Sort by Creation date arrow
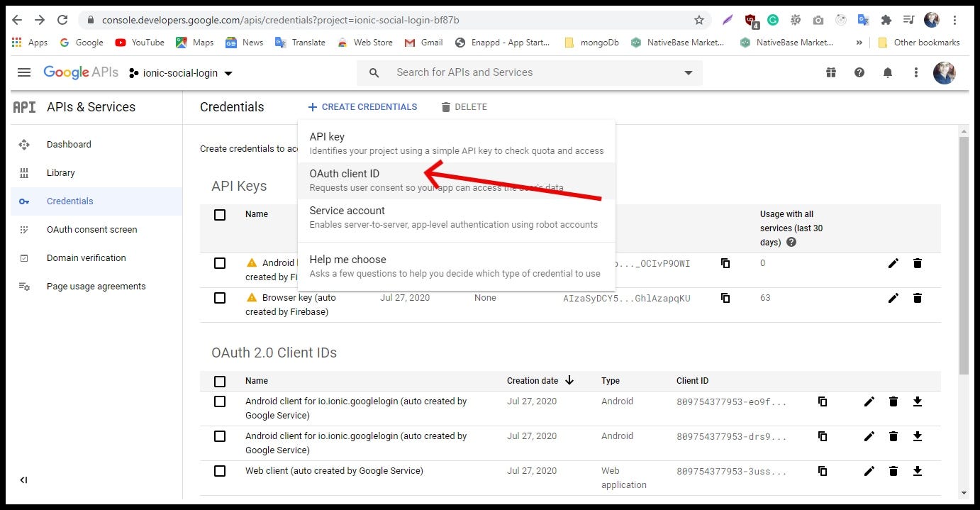980x510 pixels. [x=569, y=381]
